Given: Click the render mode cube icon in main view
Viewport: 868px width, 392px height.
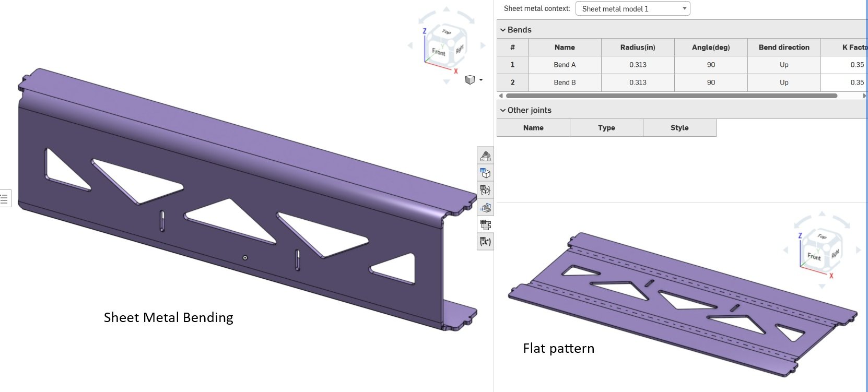Looking at the screenshot, I should (x=470, y=80).
